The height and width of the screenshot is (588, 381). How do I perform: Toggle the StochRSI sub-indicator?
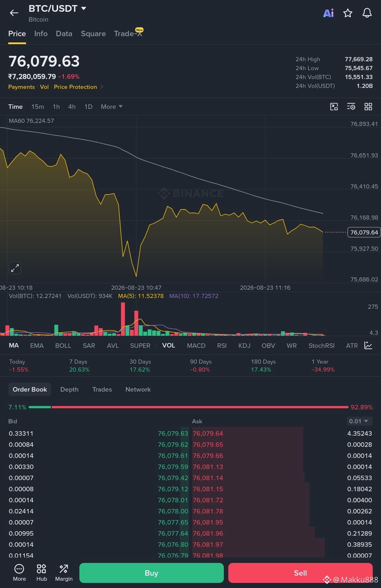322,345
